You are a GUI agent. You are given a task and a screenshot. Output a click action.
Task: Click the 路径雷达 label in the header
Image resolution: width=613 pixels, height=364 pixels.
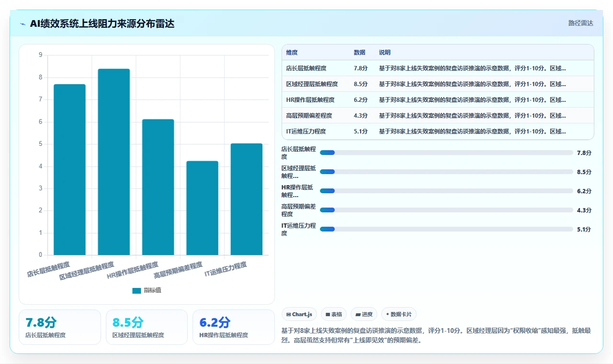click(x=580, y=23)
